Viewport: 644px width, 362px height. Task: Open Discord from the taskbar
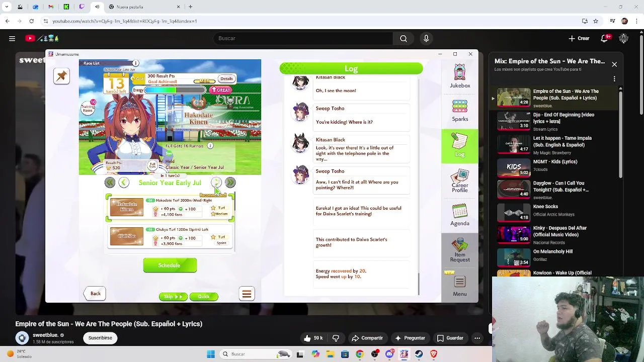click(389, 354)
